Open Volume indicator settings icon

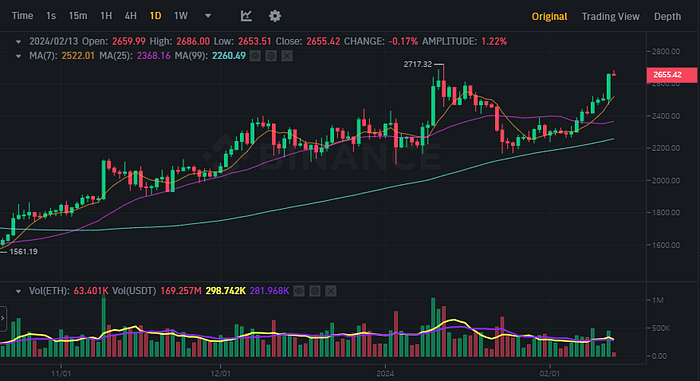(315, 291)
